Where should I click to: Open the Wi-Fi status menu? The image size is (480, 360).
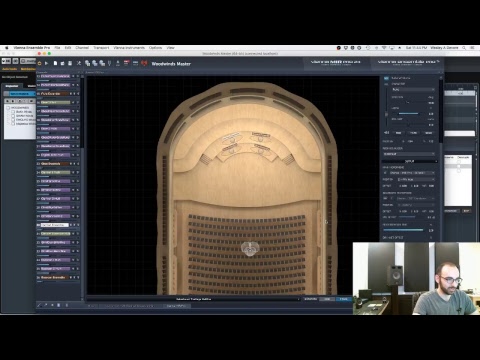click(x=384, y=48)
